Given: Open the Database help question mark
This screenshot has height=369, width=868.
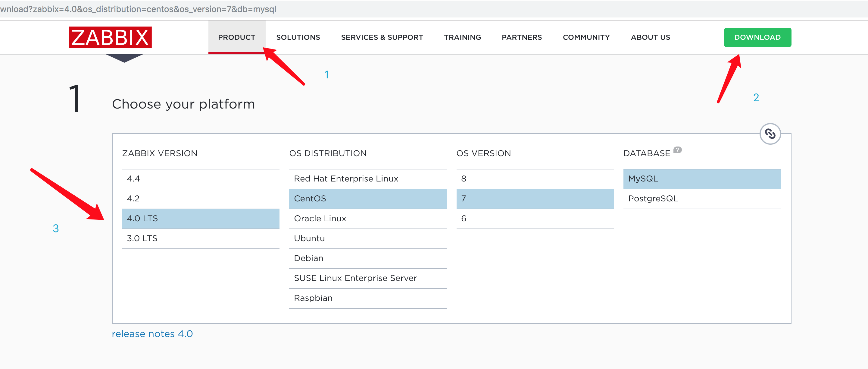Looking at the screenshot, I should click(x=677, y=151).
